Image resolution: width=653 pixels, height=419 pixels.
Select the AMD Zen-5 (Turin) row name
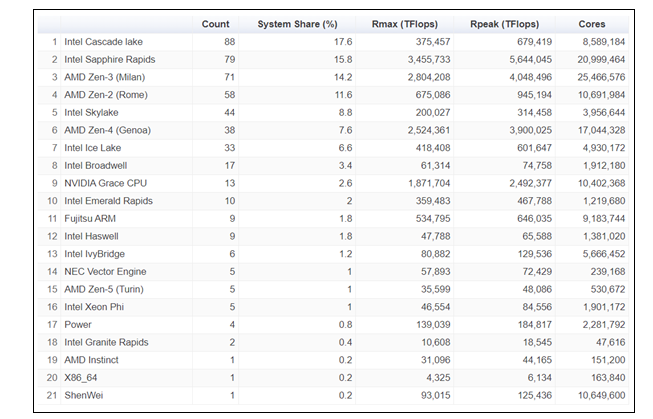point(104,289)
